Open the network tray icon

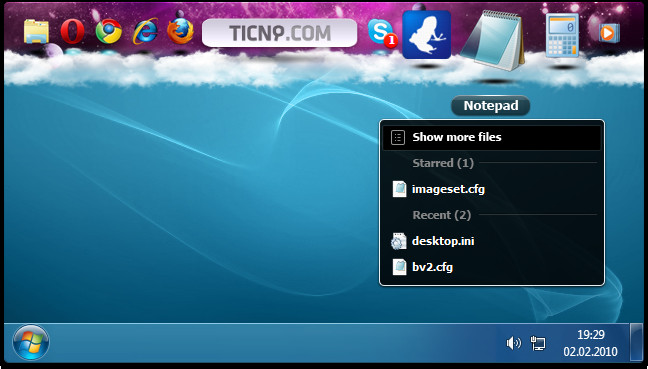(x=538, y=343)
